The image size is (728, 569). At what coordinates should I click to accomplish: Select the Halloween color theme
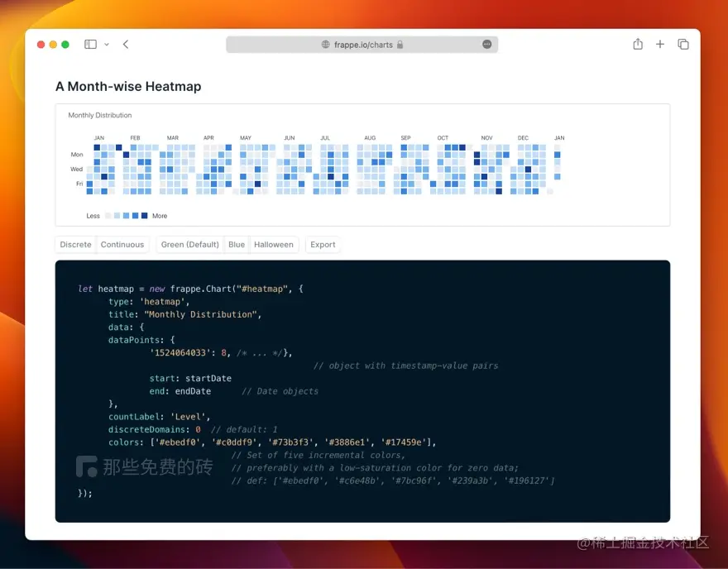[274, 245]
